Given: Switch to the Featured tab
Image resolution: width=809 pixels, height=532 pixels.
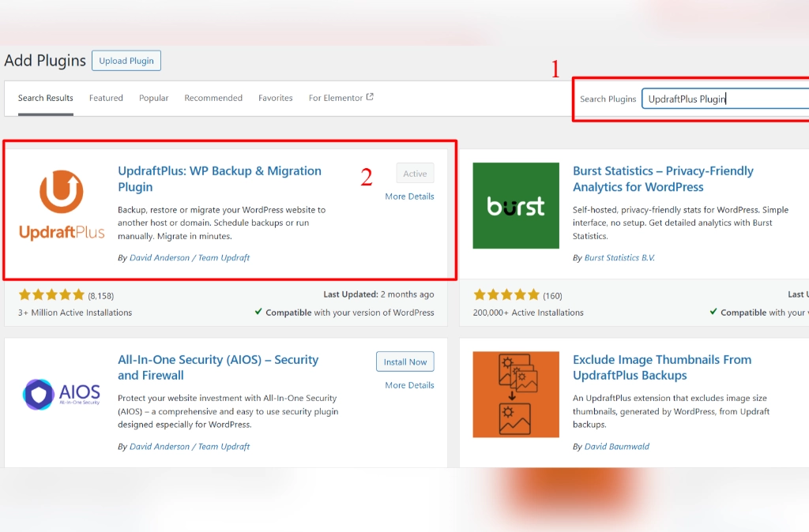Looking at the screenshot, I should [106, 98].
